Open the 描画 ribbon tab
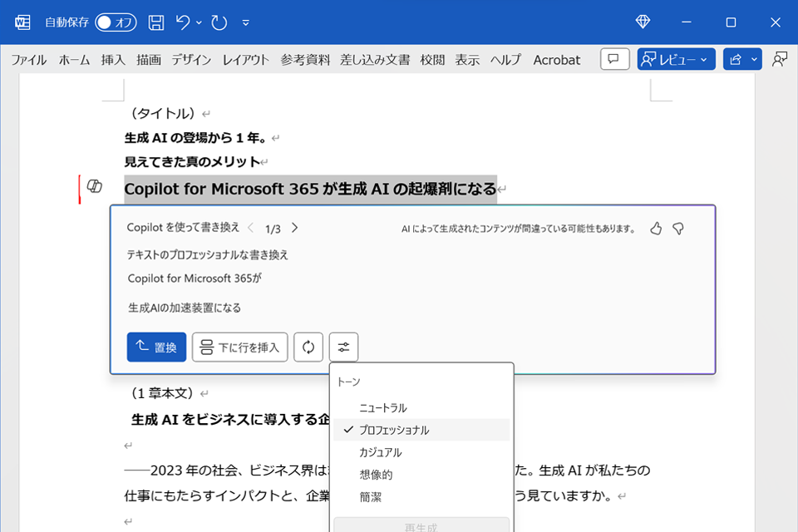This screenshot has height=532, width=798. pyautogui.click(x=149, y=60)
